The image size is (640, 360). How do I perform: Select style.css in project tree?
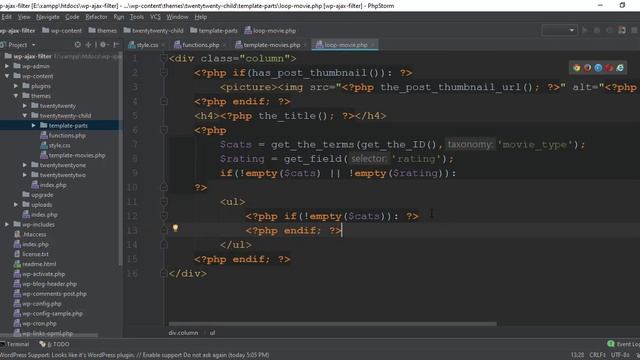pyautogui.click(x=56, y=145)
